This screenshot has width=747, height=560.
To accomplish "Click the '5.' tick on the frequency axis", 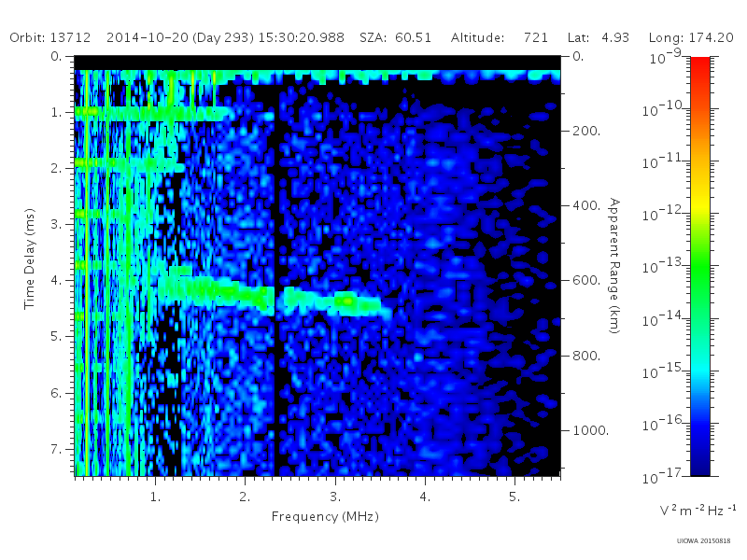I will click(514, 497).
